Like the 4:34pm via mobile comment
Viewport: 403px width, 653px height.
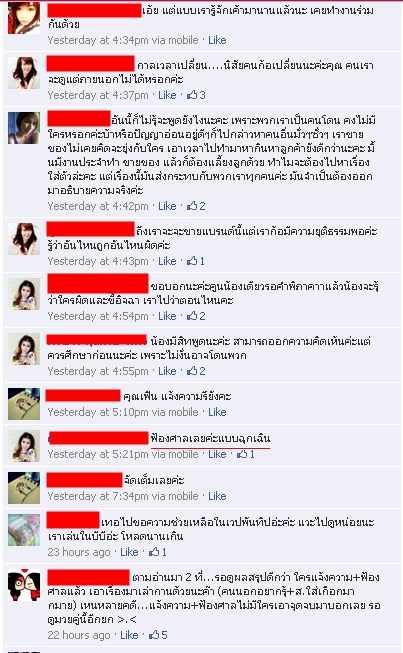(217, 40)
